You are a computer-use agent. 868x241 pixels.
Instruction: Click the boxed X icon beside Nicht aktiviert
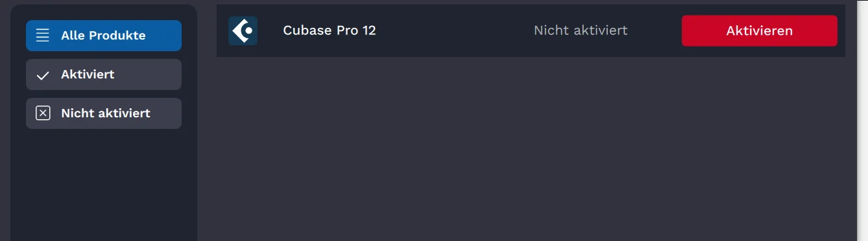43,113
